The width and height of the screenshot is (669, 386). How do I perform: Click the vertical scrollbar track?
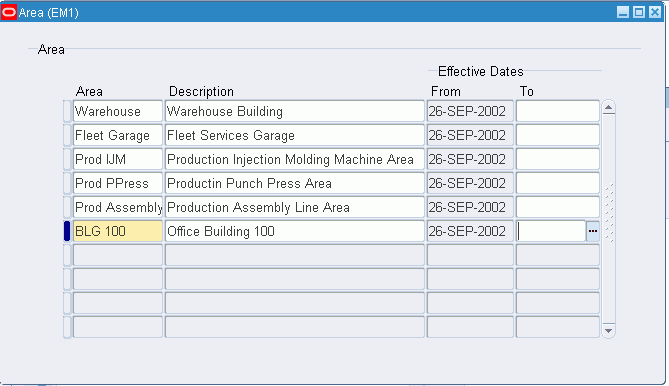pyautogui.click(x=608, y=219)
